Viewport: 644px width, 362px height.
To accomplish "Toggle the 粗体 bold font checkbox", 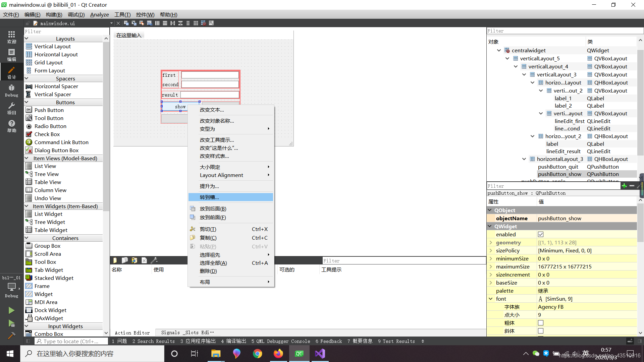I will (541, 323).
